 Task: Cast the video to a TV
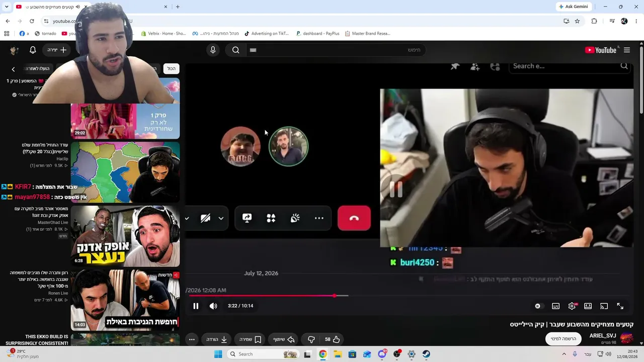coord(604,306)
